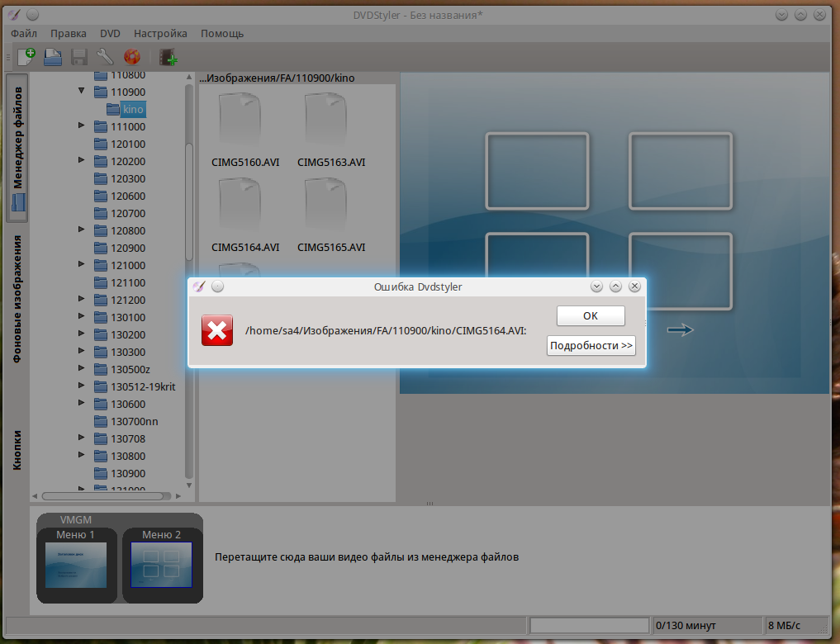Click the 120300 folder icon

coord(101,179)
